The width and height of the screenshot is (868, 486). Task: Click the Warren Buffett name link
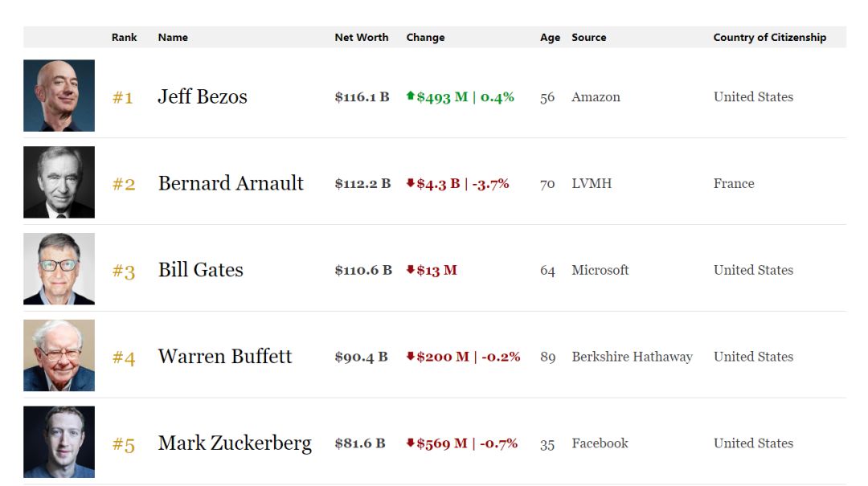225,357
